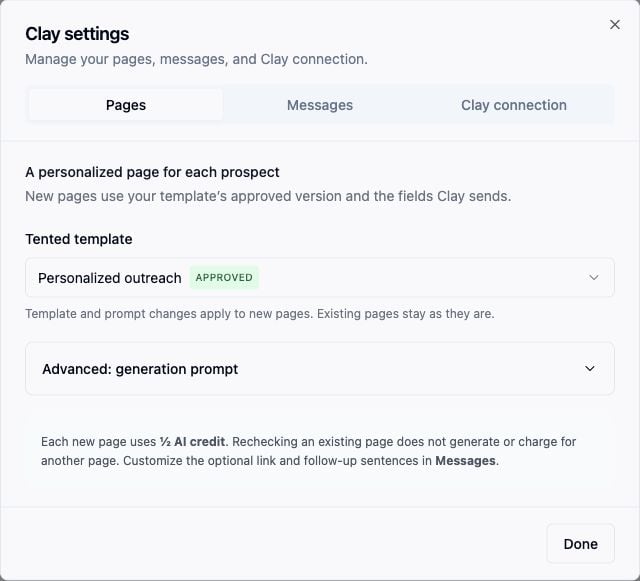Click the ½ AI credit text
This screenshot has height=581, width=640.
point(192,442)
